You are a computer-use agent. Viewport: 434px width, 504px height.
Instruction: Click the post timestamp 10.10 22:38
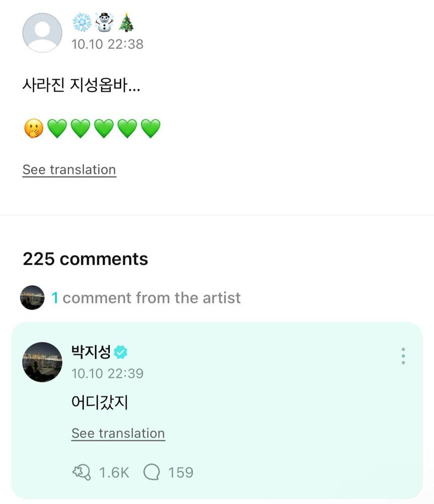click(x=107, y=44)
